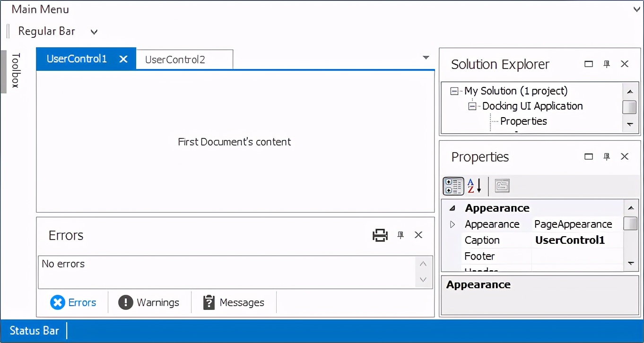This screenshot has width=644, height=343.
Task: Open the document tab list dropdown arrow
Action: click(x=426, y=57)
